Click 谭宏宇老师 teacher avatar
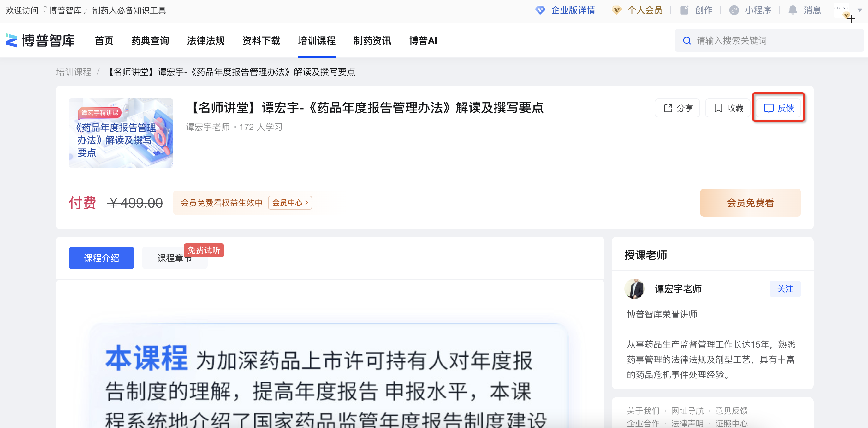 (634, 289)
